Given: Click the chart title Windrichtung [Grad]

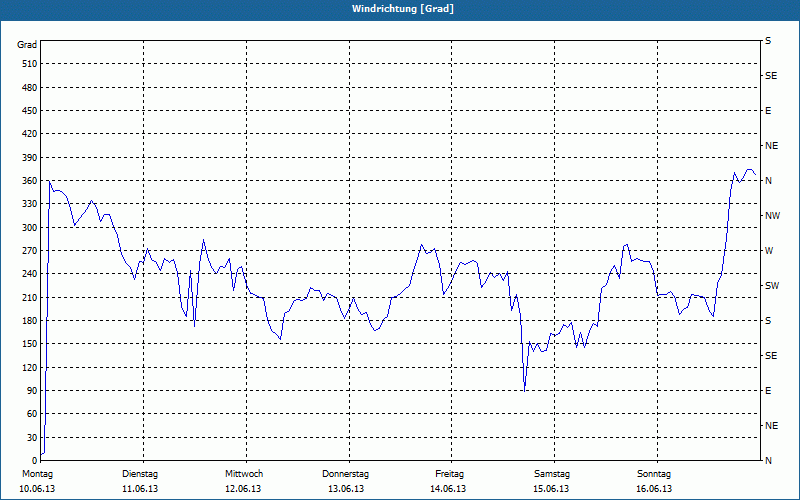Looking at the screenshot, I should pyautogui.click(x=403, y=9).
